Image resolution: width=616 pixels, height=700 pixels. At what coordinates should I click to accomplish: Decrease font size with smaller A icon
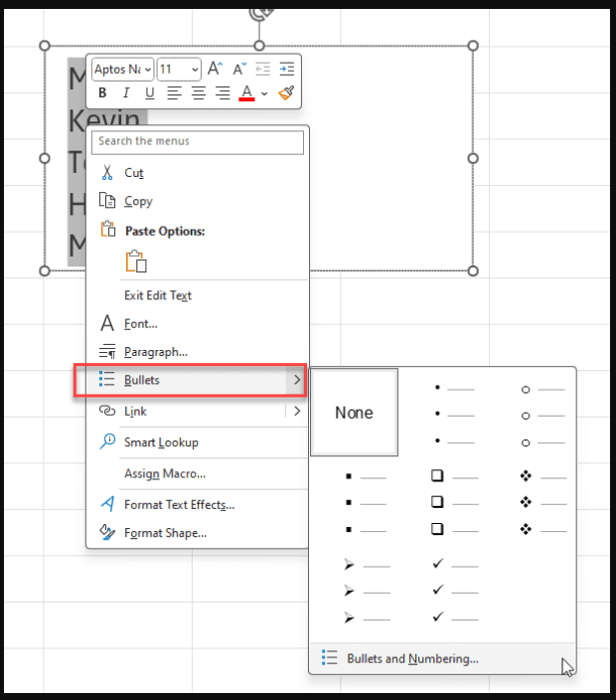pos(239,69)
